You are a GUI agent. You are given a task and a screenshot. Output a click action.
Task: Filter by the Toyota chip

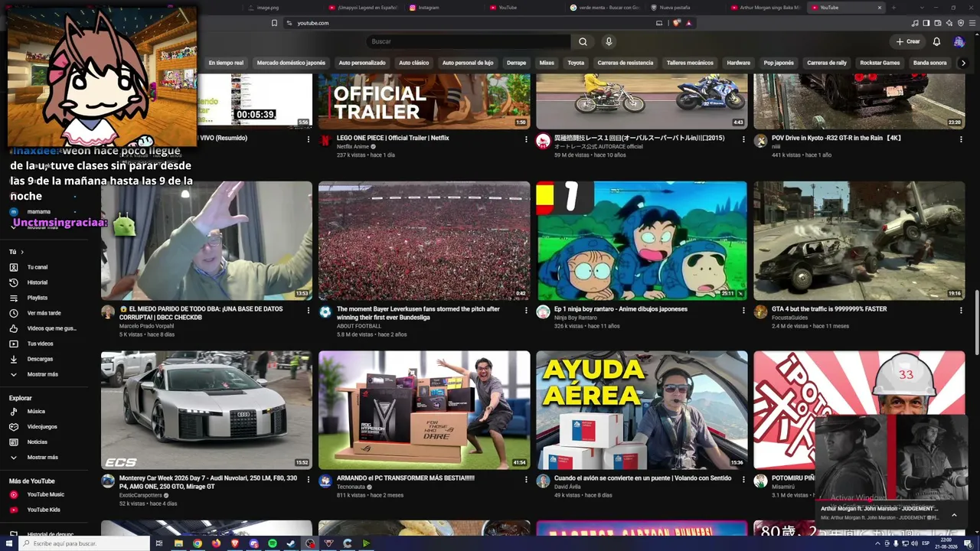(x=576, y=63)
